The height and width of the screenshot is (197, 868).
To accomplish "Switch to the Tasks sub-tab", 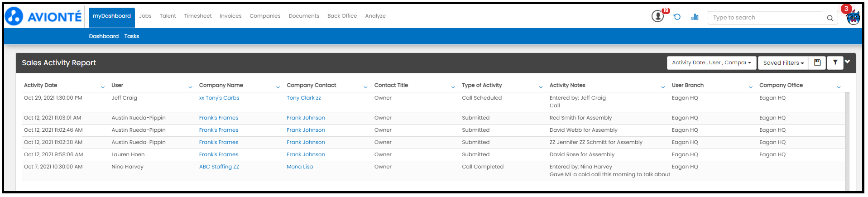I will tap(132, 36).
